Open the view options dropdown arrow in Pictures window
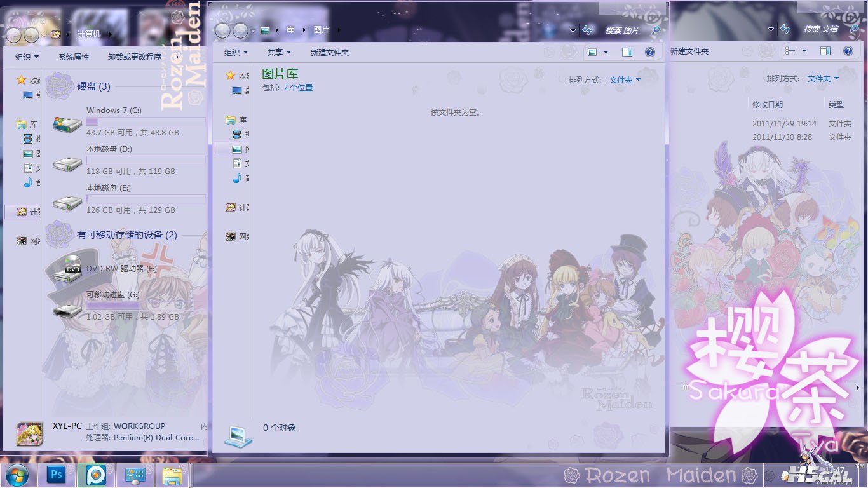Image resolution: width=868 pixels, height=488 pixels. click(606, 52)
